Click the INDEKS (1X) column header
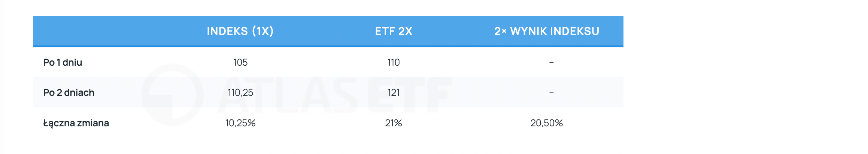The height and width of the screenshot is (154, 868). (240, 31)
